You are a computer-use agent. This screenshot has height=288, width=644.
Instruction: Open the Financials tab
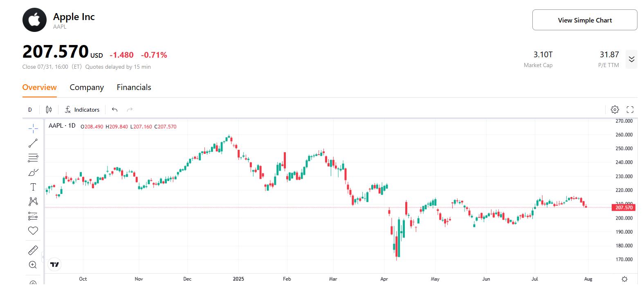click(134, 88)
